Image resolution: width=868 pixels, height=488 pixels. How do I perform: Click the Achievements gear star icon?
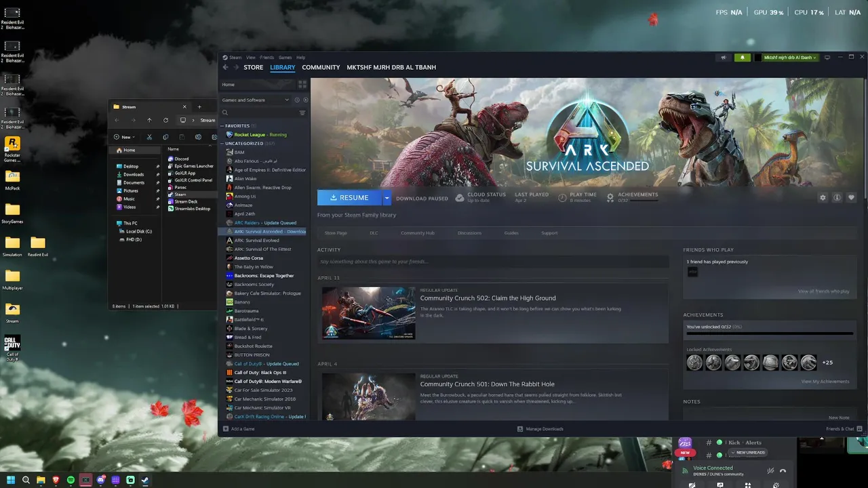[x=610, y=197]
